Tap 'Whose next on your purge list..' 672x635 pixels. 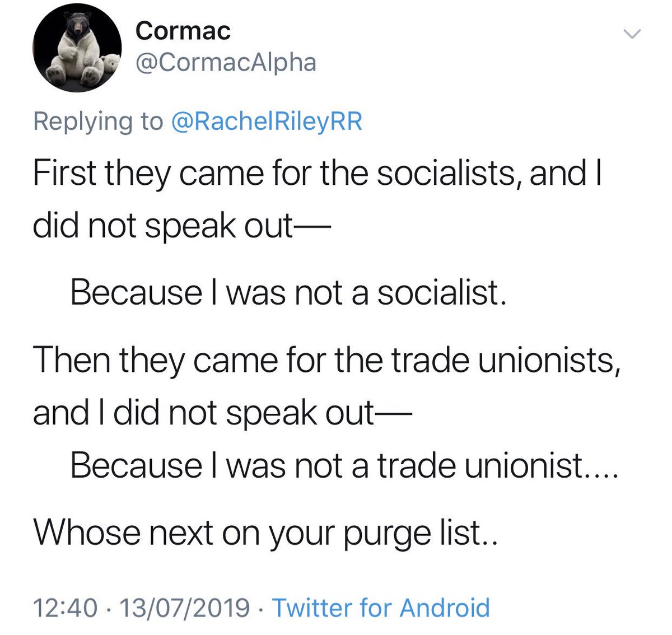coord(265,533)
